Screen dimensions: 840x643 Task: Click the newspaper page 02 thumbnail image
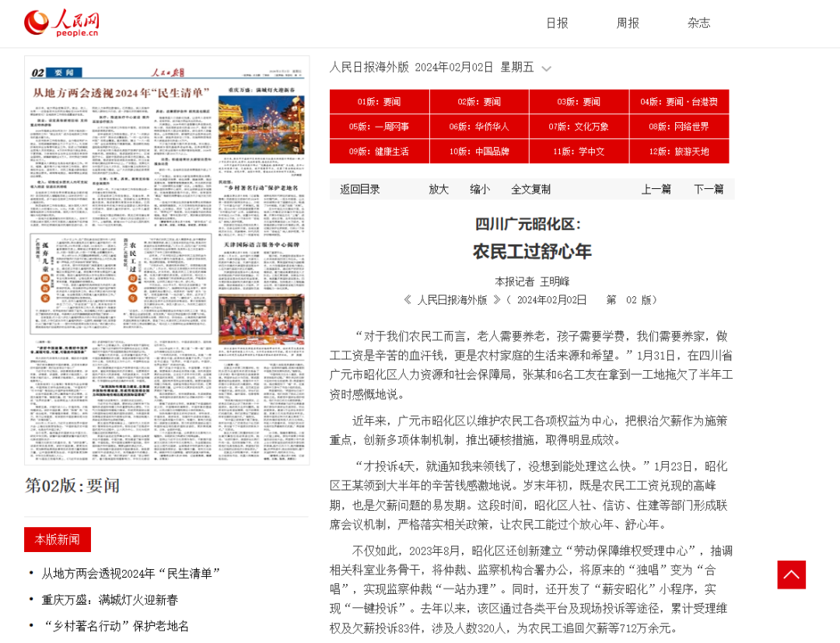click(x=166, y=260)
